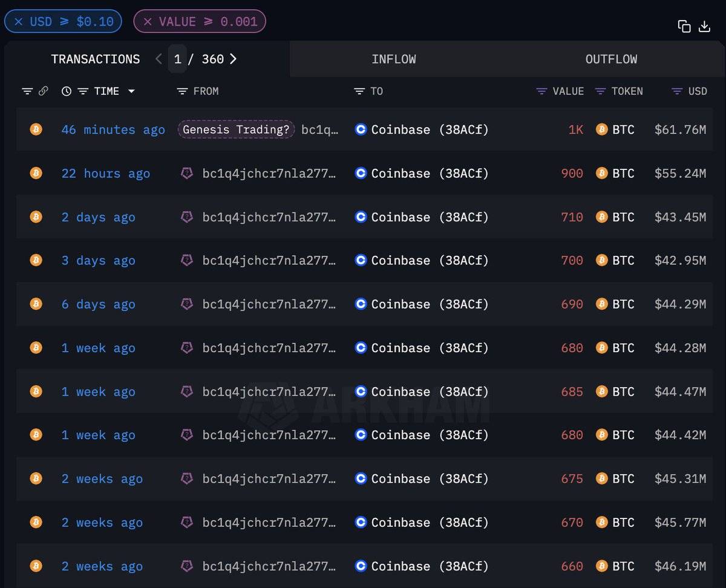726x588 pixels.
Task: Open bc1q… address beside Genesis Trading?
Action: tap(320, 129)
